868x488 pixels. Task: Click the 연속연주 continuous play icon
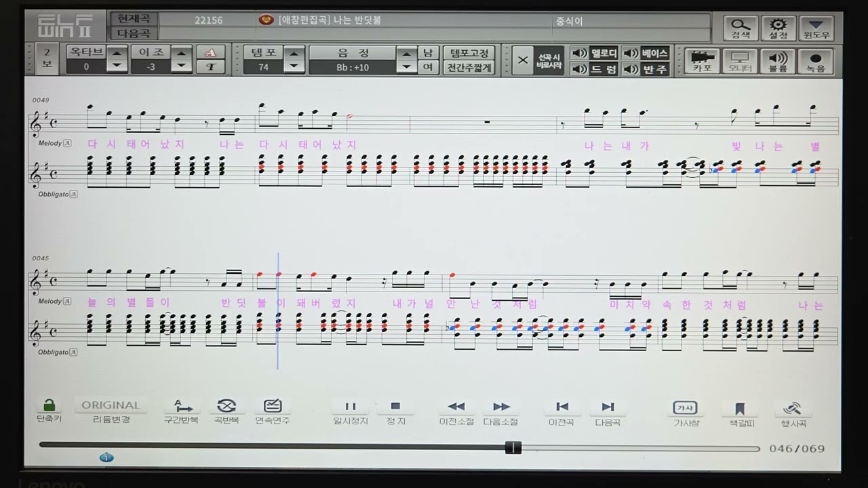click(x=273, y=411)
